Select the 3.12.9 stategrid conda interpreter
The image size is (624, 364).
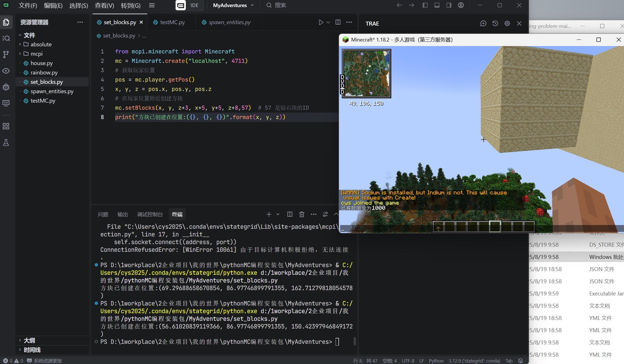[474, 361]
